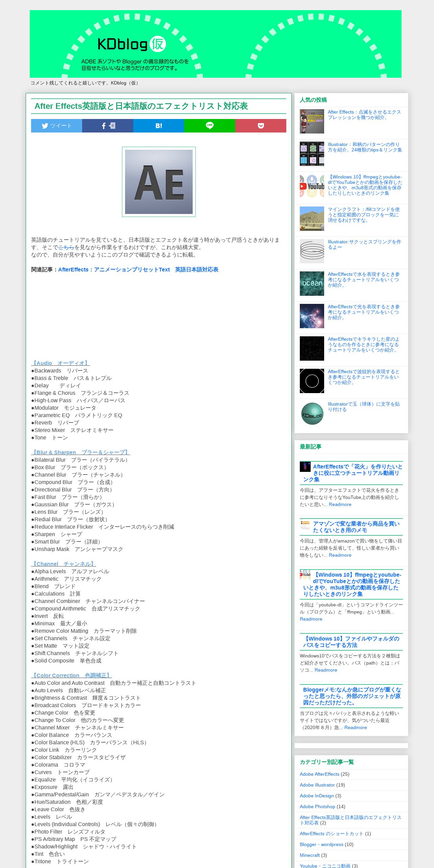Click Readmore under the path copy article
Viewport: 434px width, 868px height.
(326, 670)
